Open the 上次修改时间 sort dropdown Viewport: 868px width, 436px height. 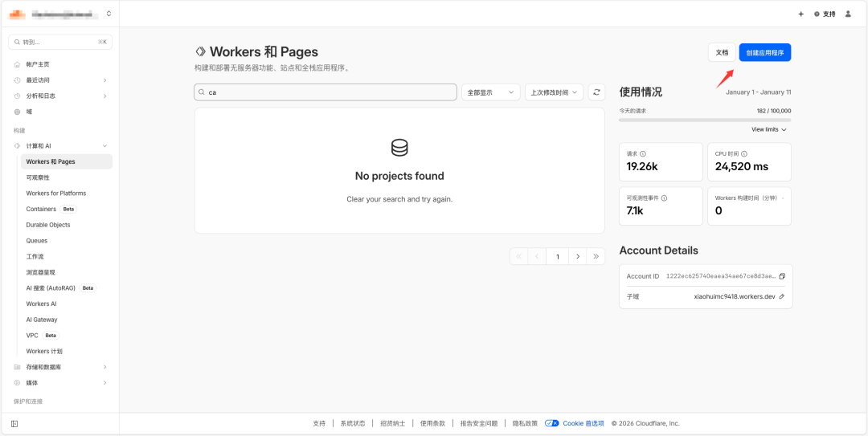pos(554,92)
